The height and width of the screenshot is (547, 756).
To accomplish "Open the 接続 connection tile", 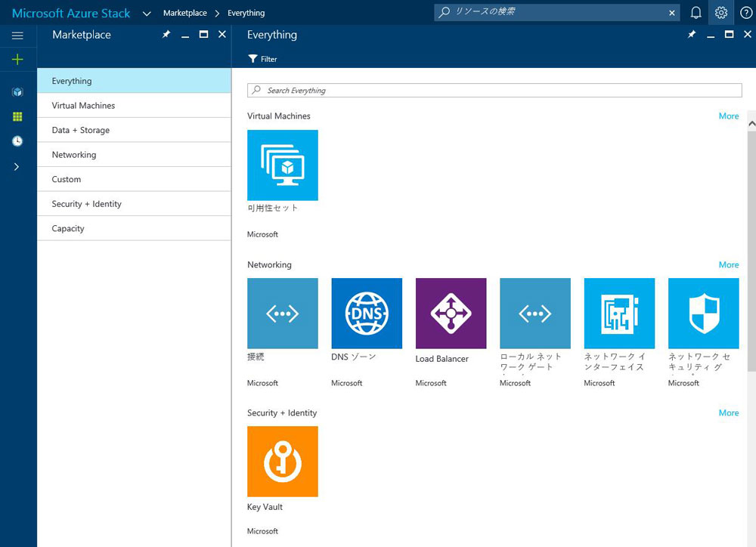I will (x=283, y=314).
